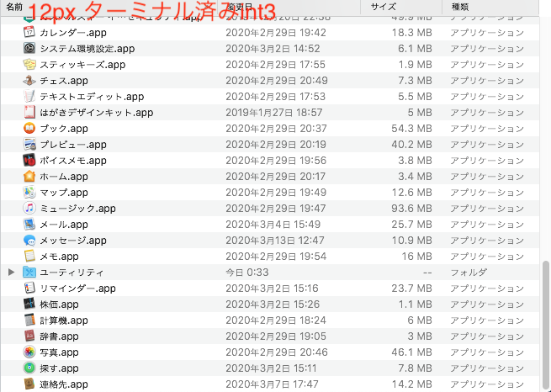The image size is (551, 392).
Task: Select the ユーティリティ folder icon
Action: tap(29, 273)
